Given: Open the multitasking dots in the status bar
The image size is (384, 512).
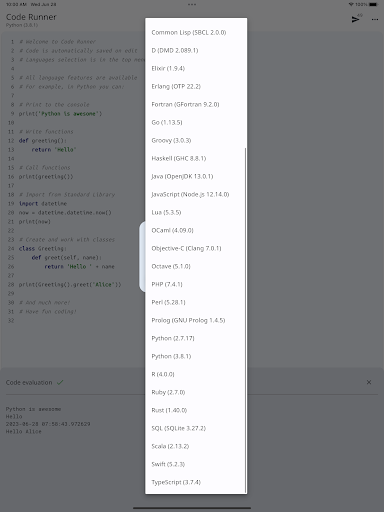Looking at the screenshot, I should click(192, 4).
